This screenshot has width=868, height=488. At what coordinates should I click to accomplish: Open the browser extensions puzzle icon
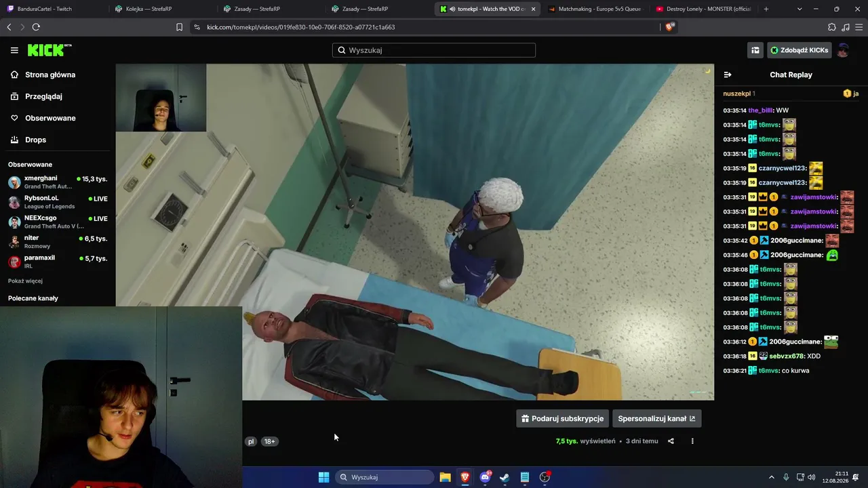(832, 27)
